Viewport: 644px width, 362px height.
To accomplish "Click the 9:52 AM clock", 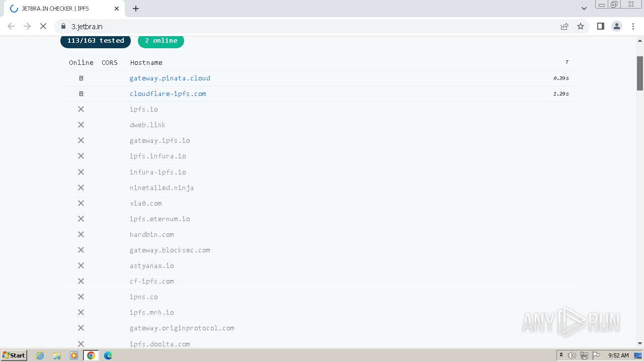I will tap(618, 355).
